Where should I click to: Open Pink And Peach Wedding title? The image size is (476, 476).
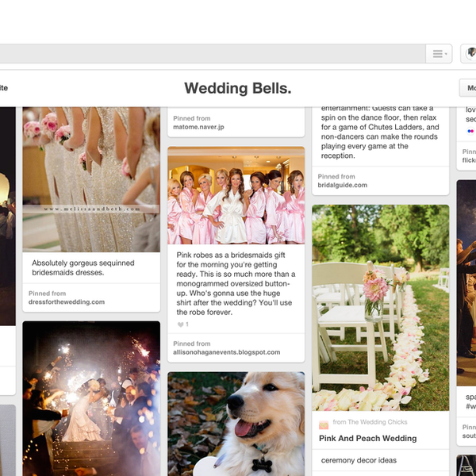click(367, 439)
